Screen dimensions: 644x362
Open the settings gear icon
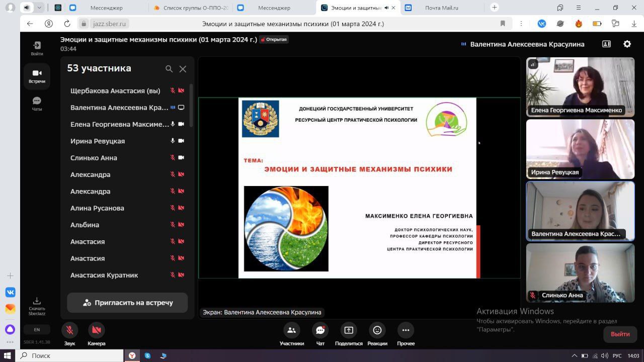(x=627, y=44)
